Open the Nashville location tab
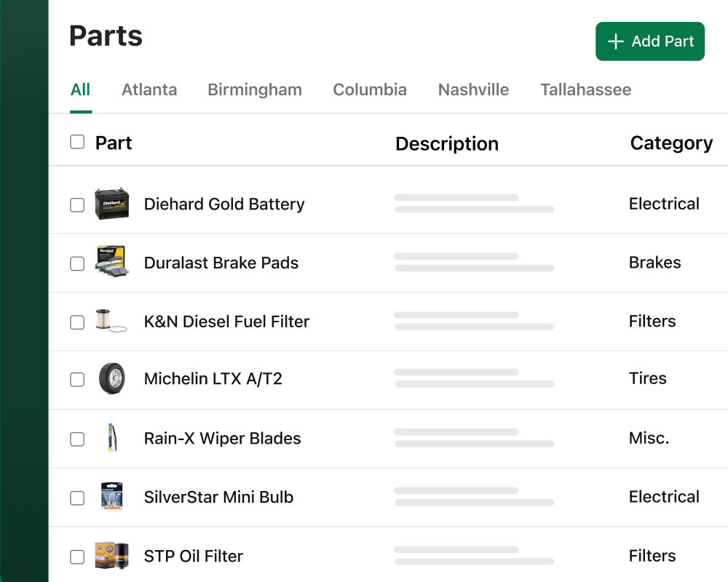The image size is (728, 582). pos(474,89)
